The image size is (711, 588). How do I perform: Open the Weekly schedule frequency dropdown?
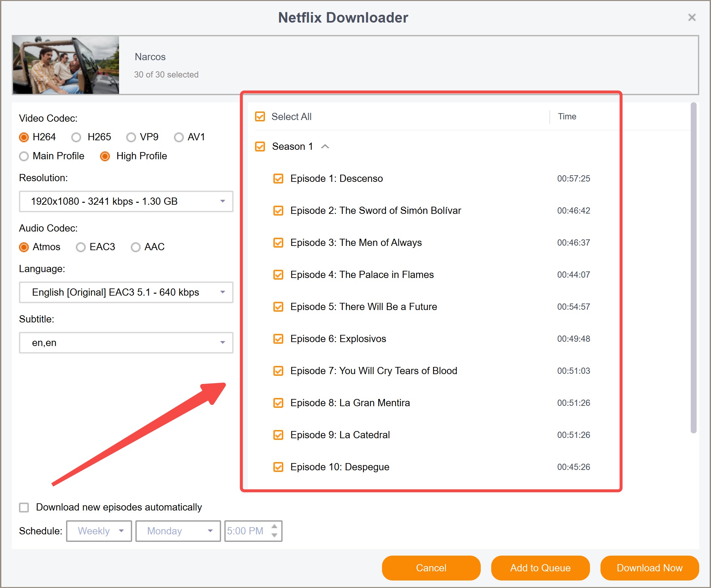[99, 531]
